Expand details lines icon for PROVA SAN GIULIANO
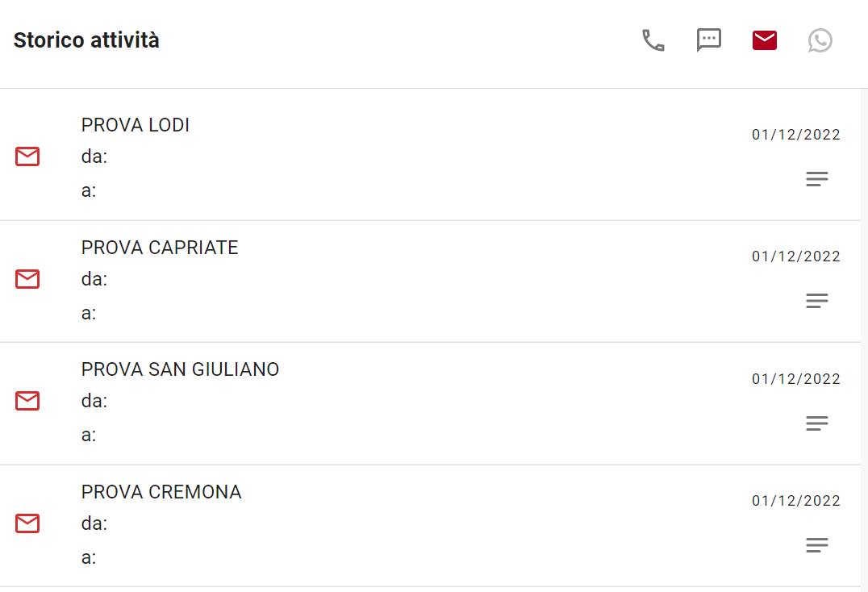Image resolution: width=868 pixels, height=592 pixels. (x=816, y=423)
